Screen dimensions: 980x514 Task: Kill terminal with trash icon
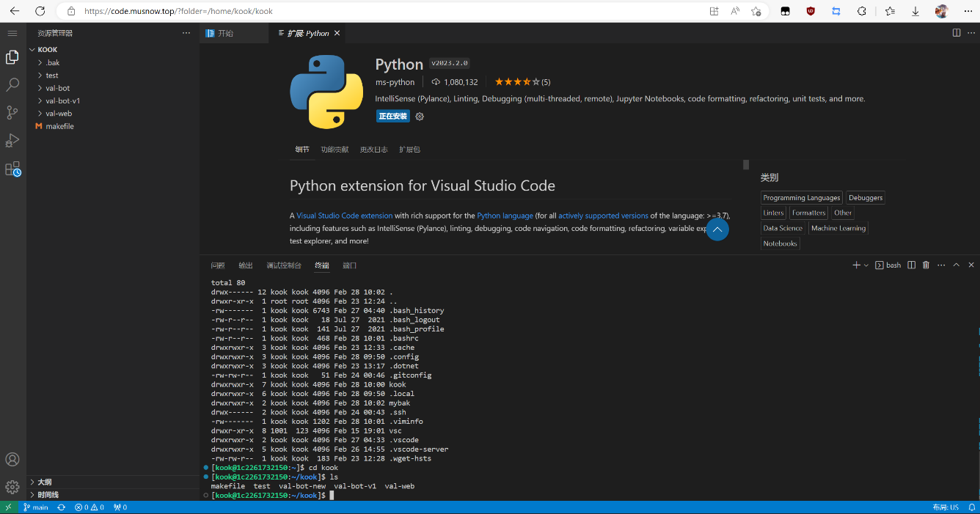tap(926, 265)
